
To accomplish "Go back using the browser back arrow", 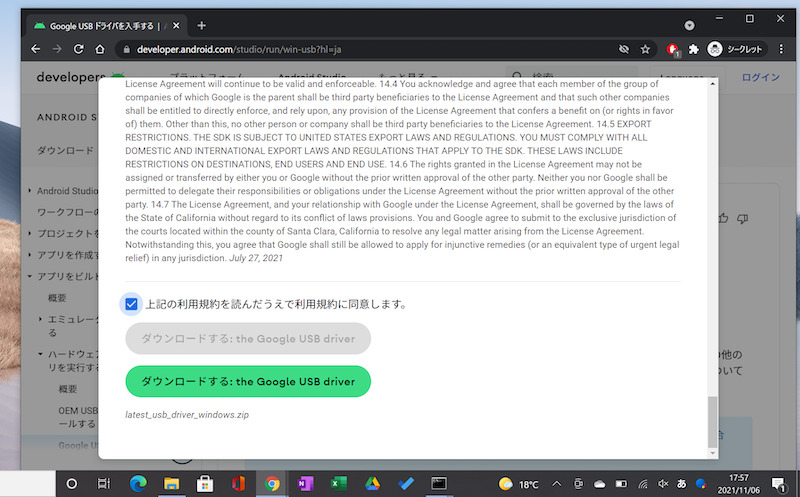I will pos(36,49).
